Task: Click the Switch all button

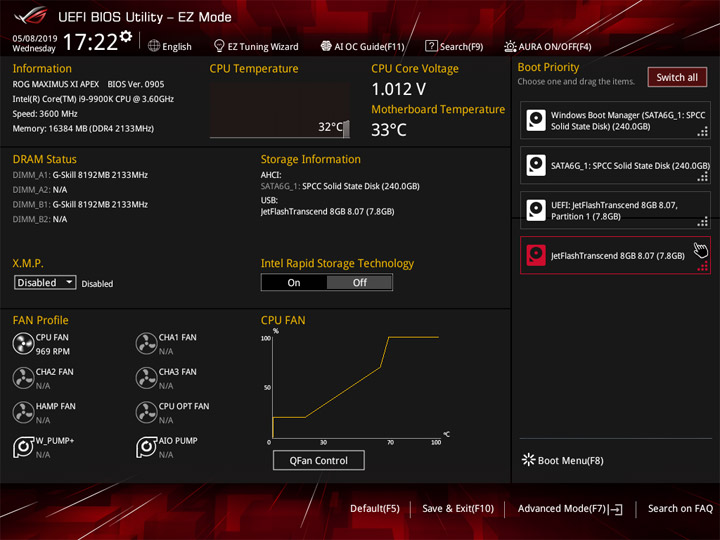Action: (677, 77)
